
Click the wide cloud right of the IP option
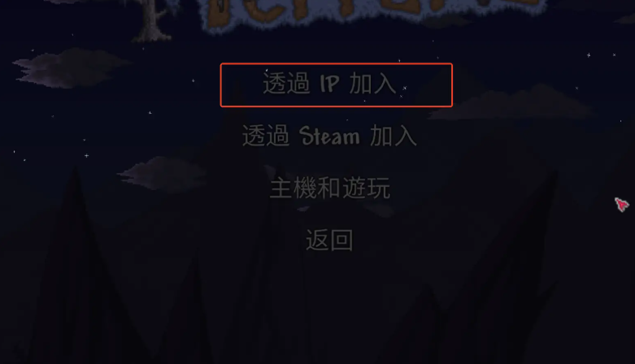tap(512, 105)
